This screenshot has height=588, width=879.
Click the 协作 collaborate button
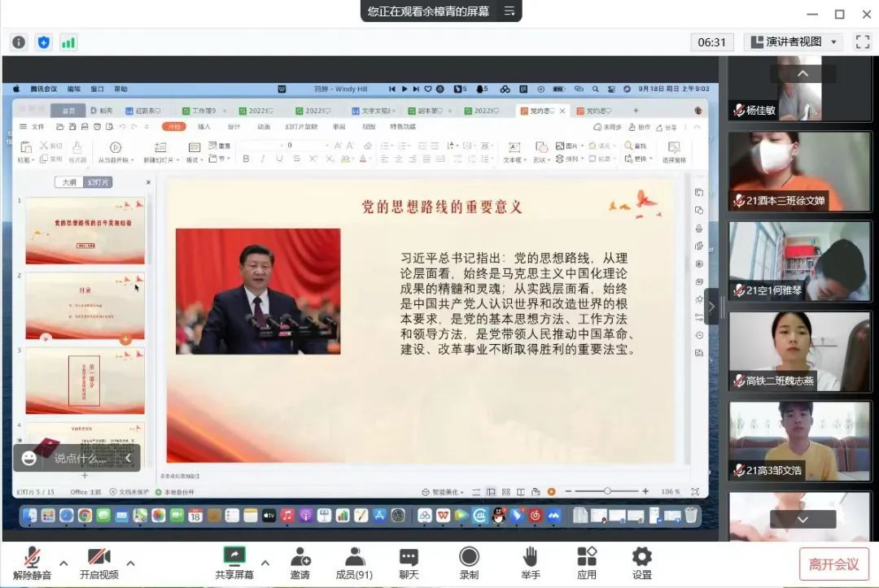tap(639, 127)
